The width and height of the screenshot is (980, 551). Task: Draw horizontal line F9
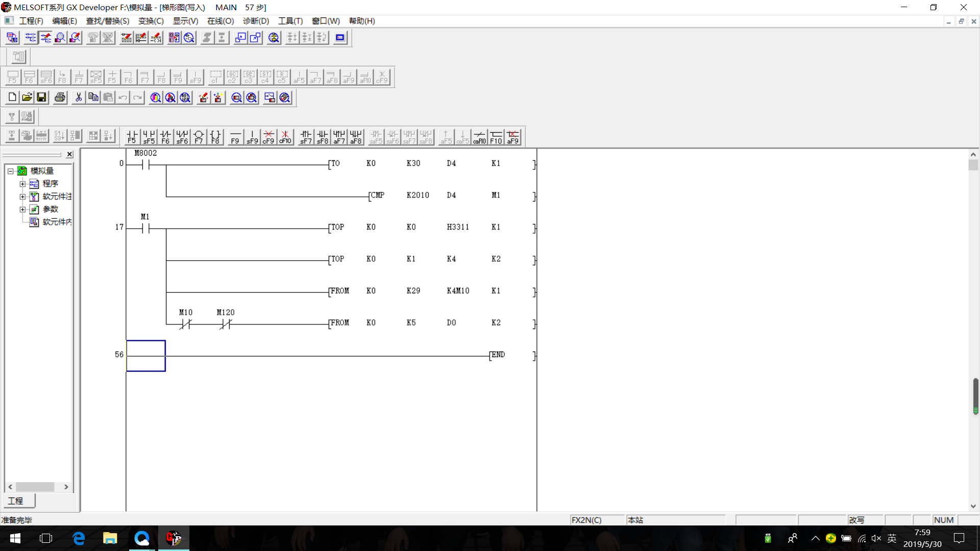pyautogui.click(x=235, y=137)
